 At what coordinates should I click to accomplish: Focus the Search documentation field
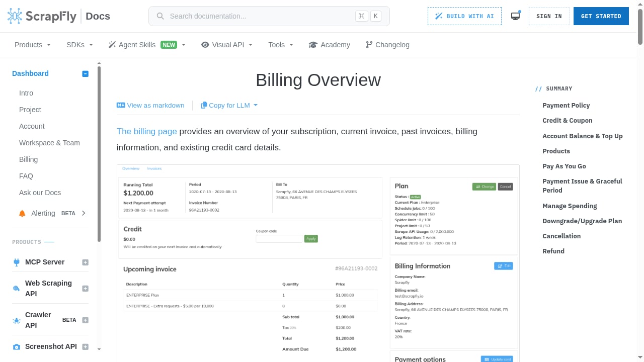269,16
